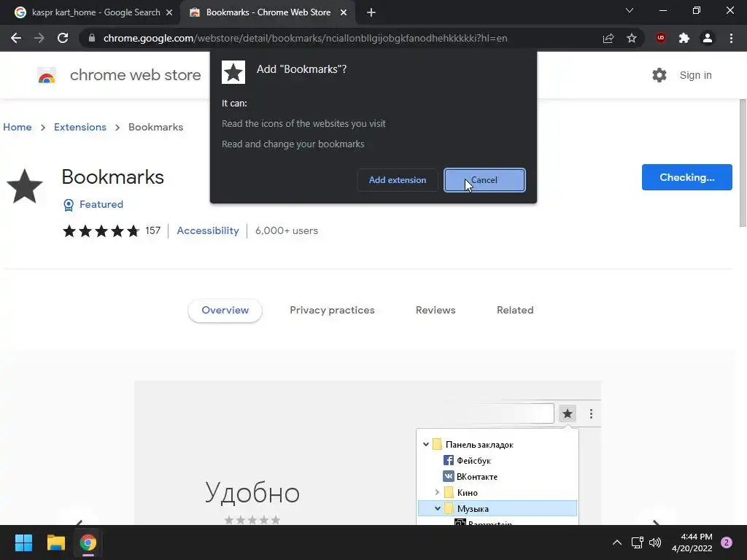The width and height of the screenshot is (747, 560).
Task: Open the tab search chevron
Action: tap(630, 10)
